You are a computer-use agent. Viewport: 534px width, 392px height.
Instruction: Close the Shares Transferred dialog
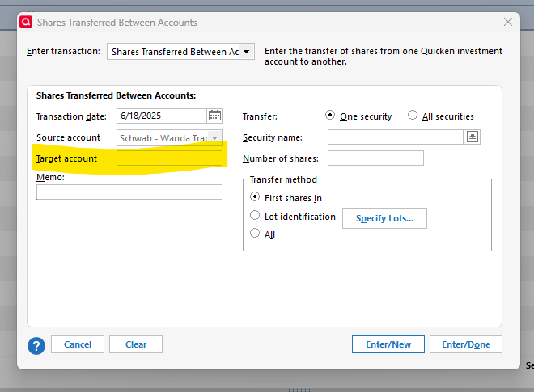508,22
